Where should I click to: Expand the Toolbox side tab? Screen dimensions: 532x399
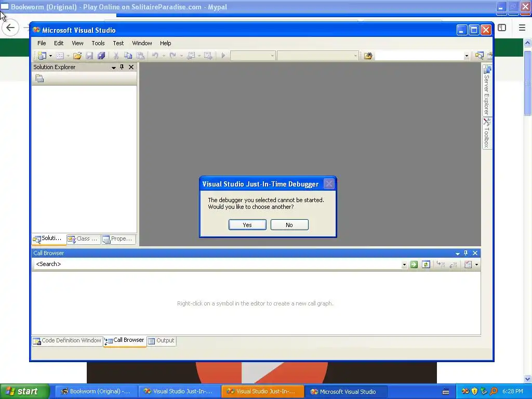click(x=487, y=134)
